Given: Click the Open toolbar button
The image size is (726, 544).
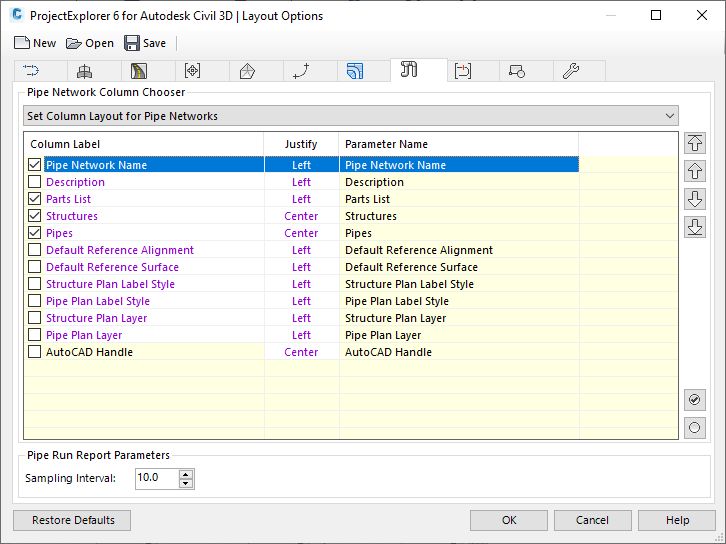Looking at the screenshot, I should pos(90,43).
